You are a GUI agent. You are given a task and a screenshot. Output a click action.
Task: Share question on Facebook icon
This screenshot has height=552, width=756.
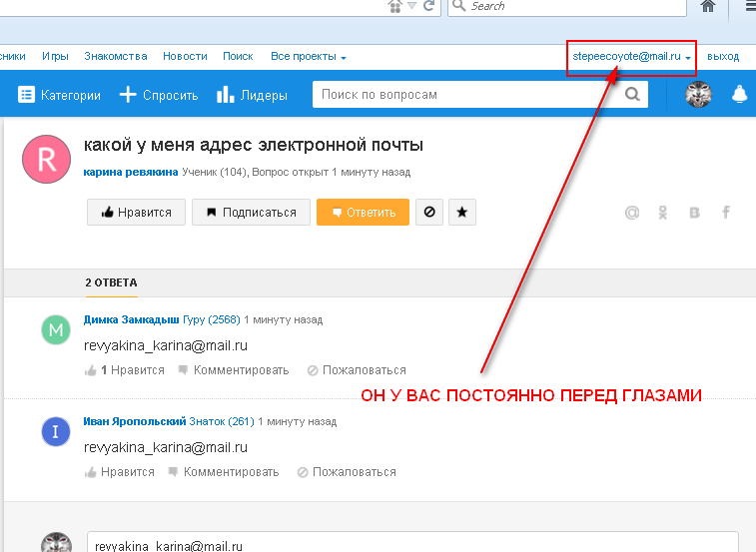point(726,213)
